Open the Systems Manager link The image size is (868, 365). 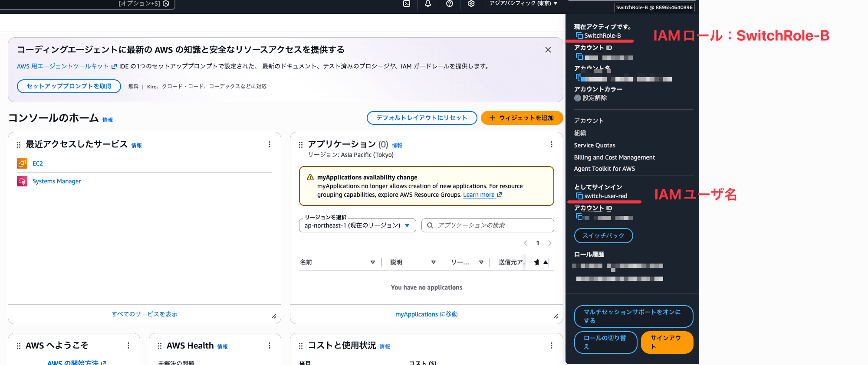(57, 181)
